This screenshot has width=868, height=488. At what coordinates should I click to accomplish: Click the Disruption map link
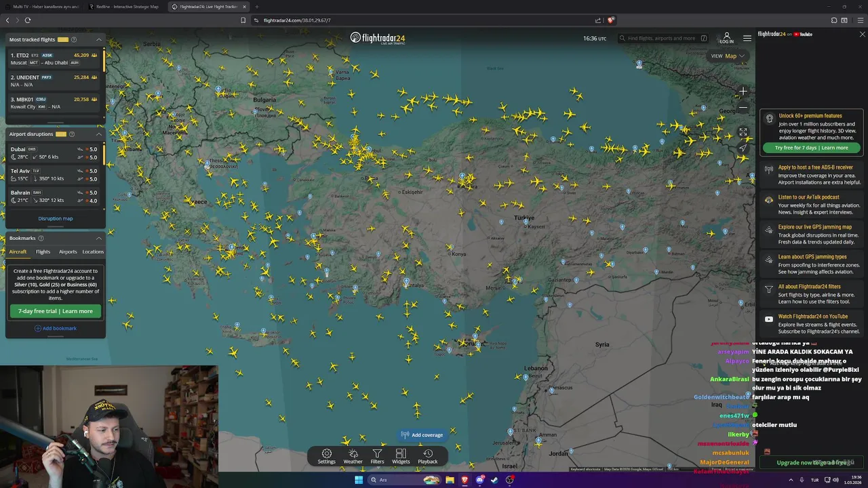point(56,218)
